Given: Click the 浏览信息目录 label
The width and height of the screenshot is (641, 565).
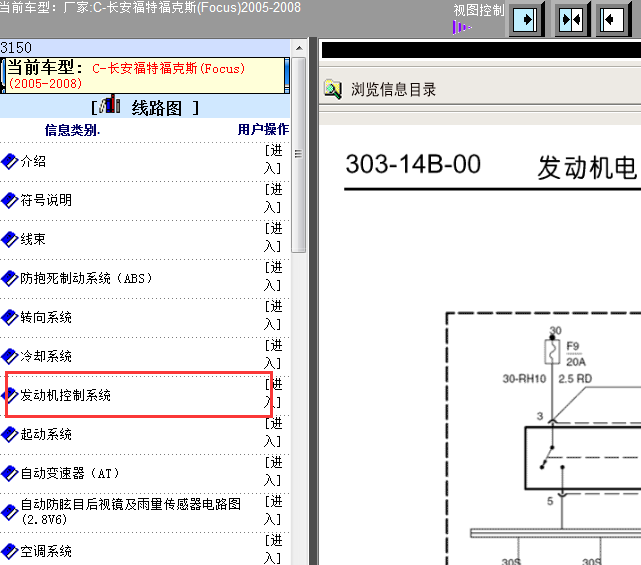Looking at the screenshot, I should point(393,90).
